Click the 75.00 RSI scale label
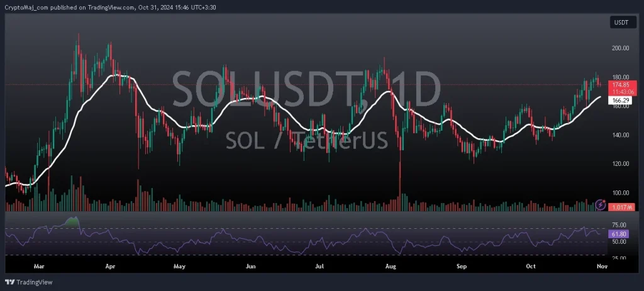 (x=618, y=225)
